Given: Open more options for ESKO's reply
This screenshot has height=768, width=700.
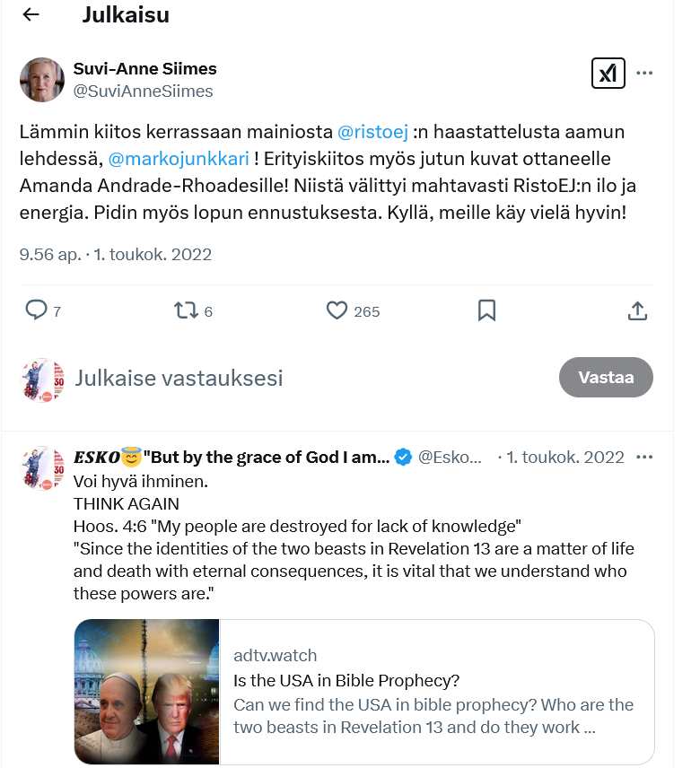Looking at the screenshot, I should tap(644, 457).
